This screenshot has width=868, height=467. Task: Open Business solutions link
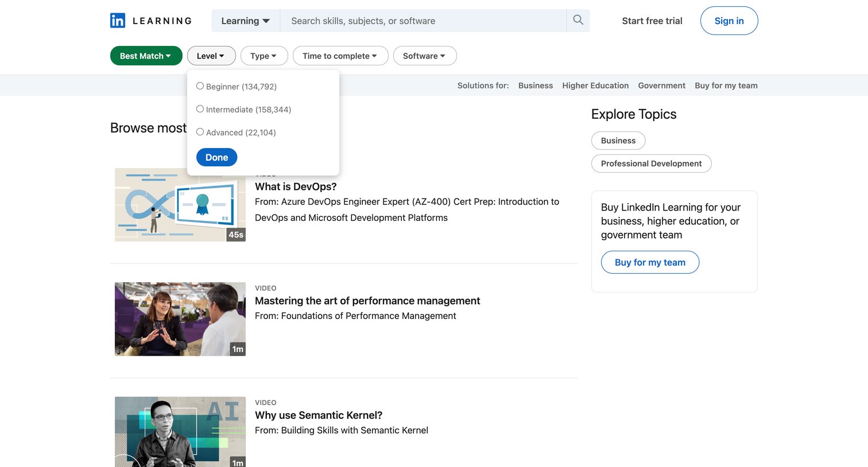[536, 85]
